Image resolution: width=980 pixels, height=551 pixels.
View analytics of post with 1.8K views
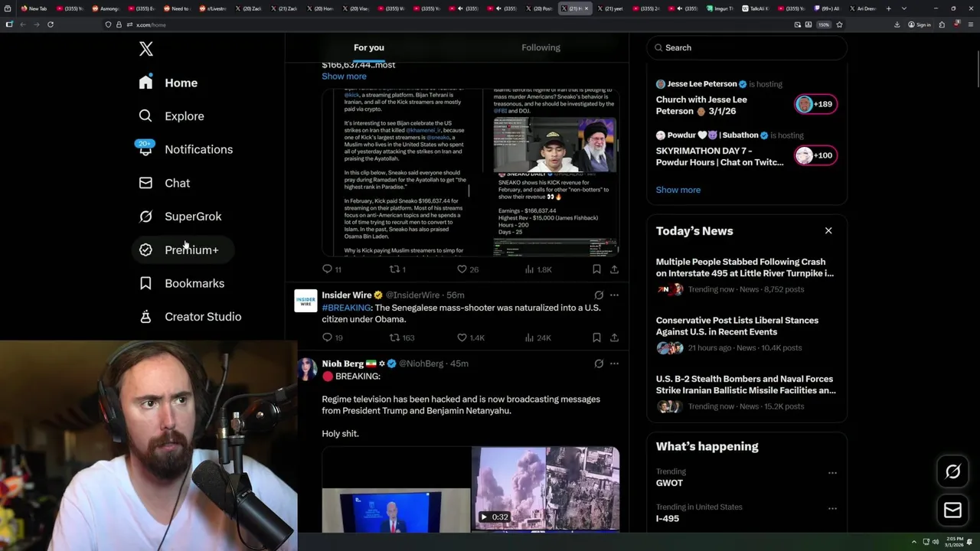[x=537, y=269]
